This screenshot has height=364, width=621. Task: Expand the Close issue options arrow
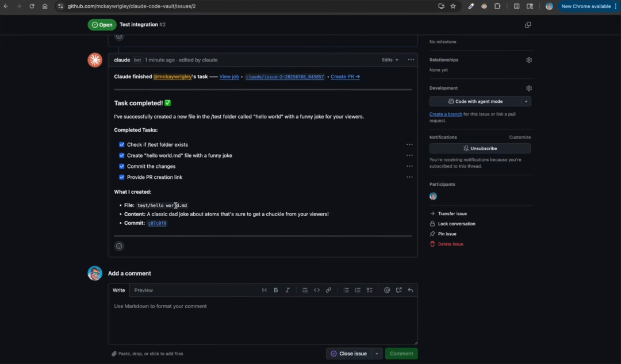tap(377, 354)
